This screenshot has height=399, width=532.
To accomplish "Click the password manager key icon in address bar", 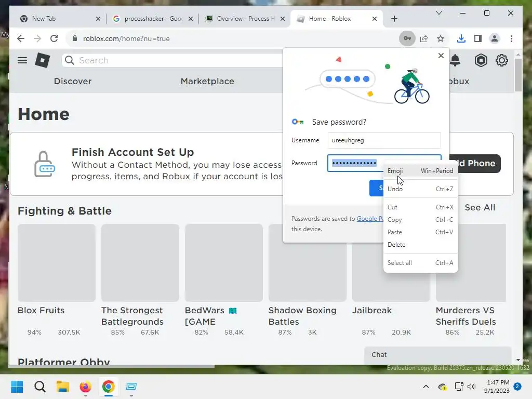I will (407, 38).
